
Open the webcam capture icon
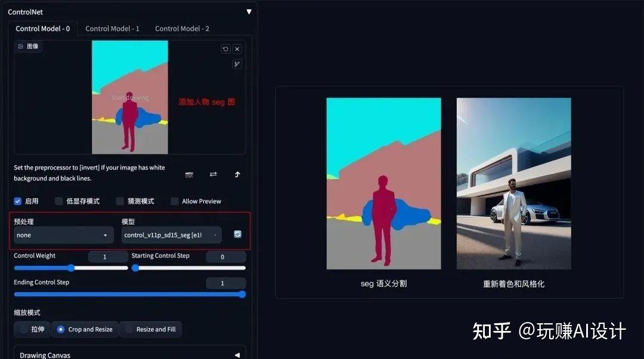[189, 174]
